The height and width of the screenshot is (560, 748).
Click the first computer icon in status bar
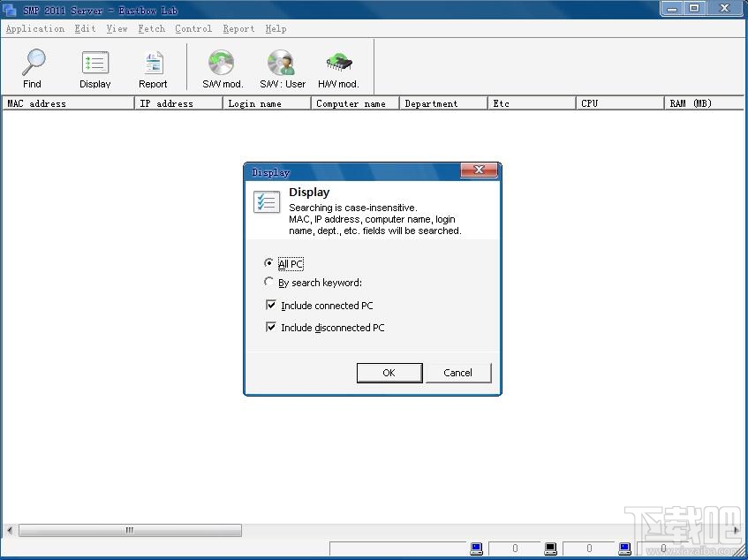pyautogui.click(x=476, y=549)
